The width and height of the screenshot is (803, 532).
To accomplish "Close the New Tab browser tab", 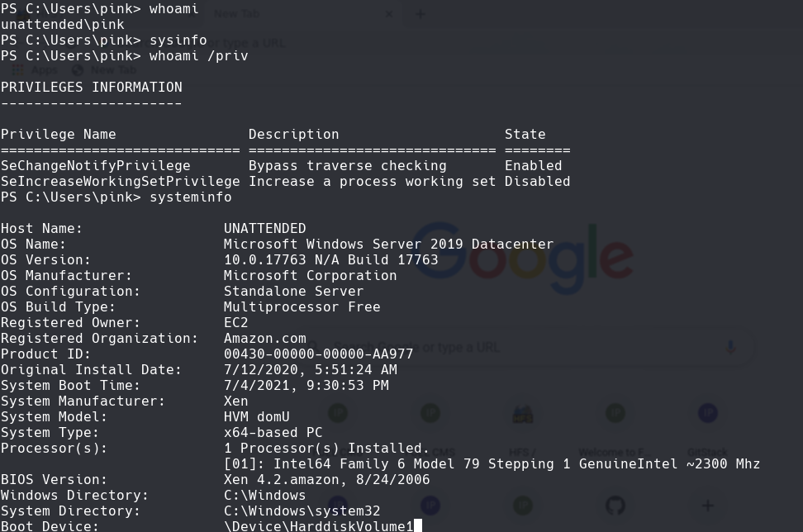I will [x=388, y=14].
